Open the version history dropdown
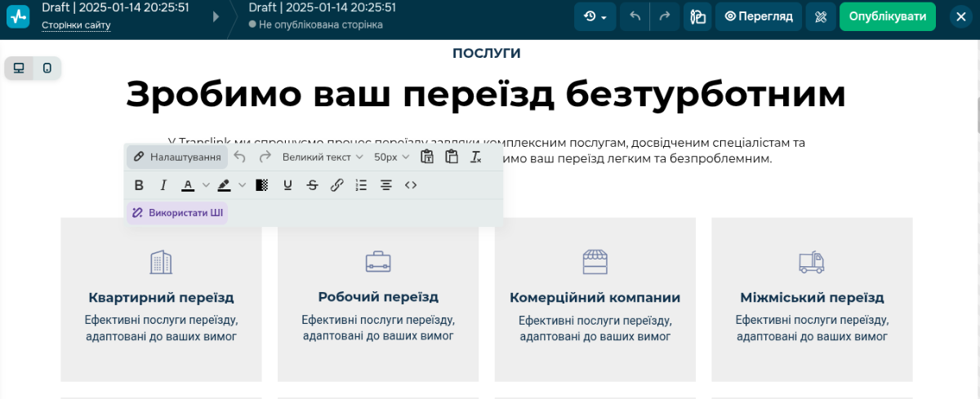 coord(595,16)
